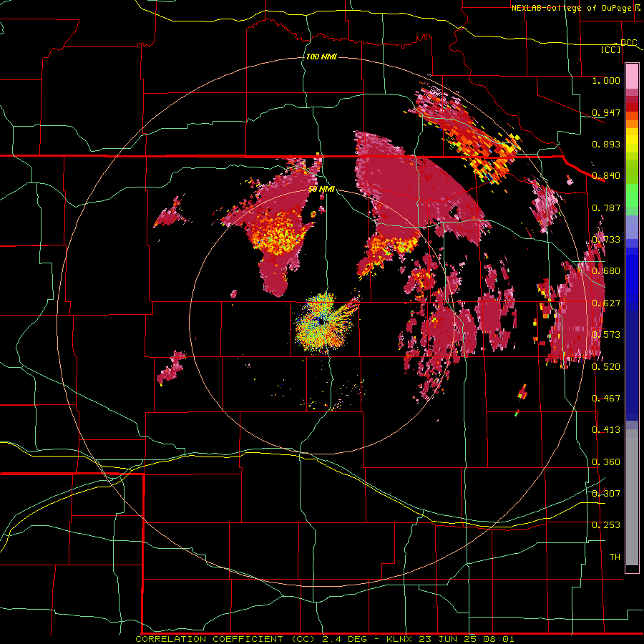Click the radar site clutter at ring center
Image resolution: width=644 pixels, height=644 pixels.
pyautogui.click(x=323, y=323)
